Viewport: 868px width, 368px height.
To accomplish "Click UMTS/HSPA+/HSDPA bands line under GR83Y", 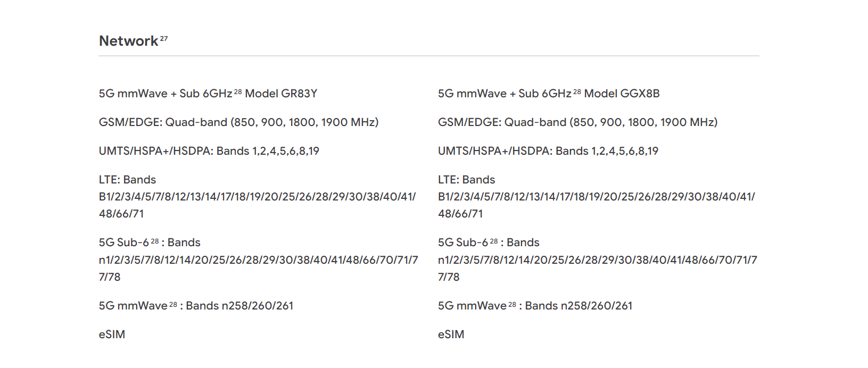I will (209, 151).
